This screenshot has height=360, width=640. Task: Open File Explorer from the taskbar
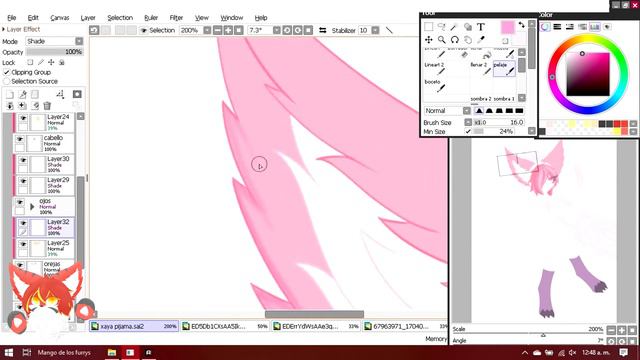pos(111,352)
